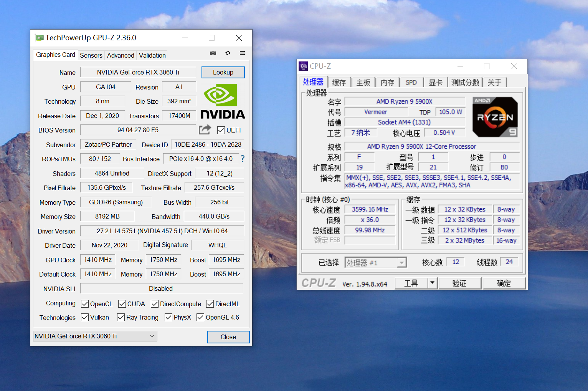Switch to the Sensors tab

[91, 55]
